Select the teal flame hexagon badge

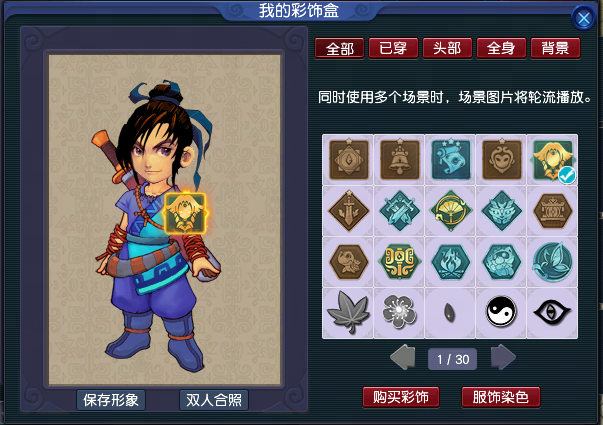pyautogui.click(x=451, y=262)
